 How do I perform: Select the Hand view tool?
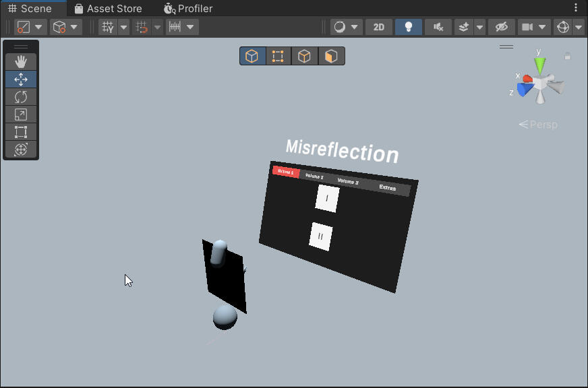[21, 62]
